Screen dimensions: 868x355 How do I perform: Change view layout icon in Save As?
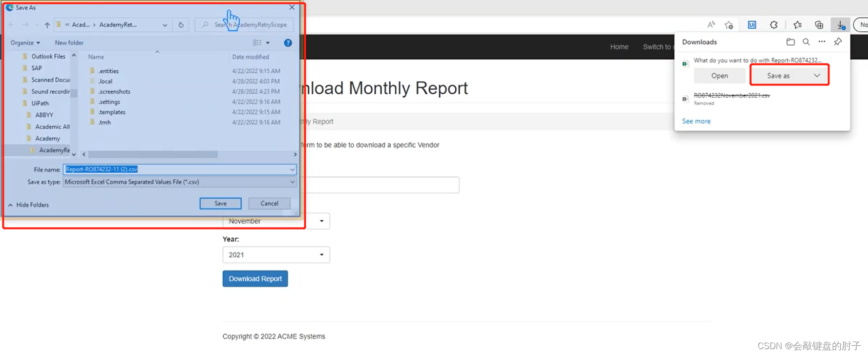point(257,43)
